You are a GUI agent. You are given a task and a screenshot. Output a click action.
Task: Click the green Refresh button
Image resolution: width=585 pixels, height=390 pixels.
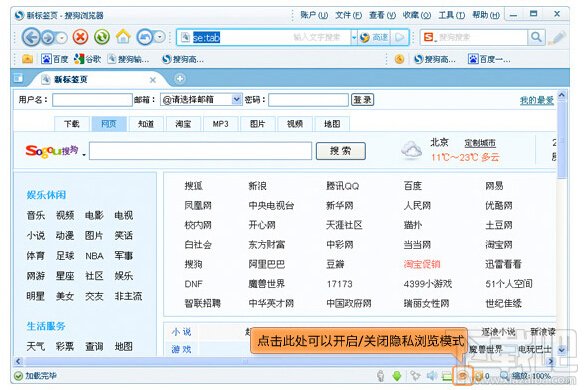click(101, 37)
